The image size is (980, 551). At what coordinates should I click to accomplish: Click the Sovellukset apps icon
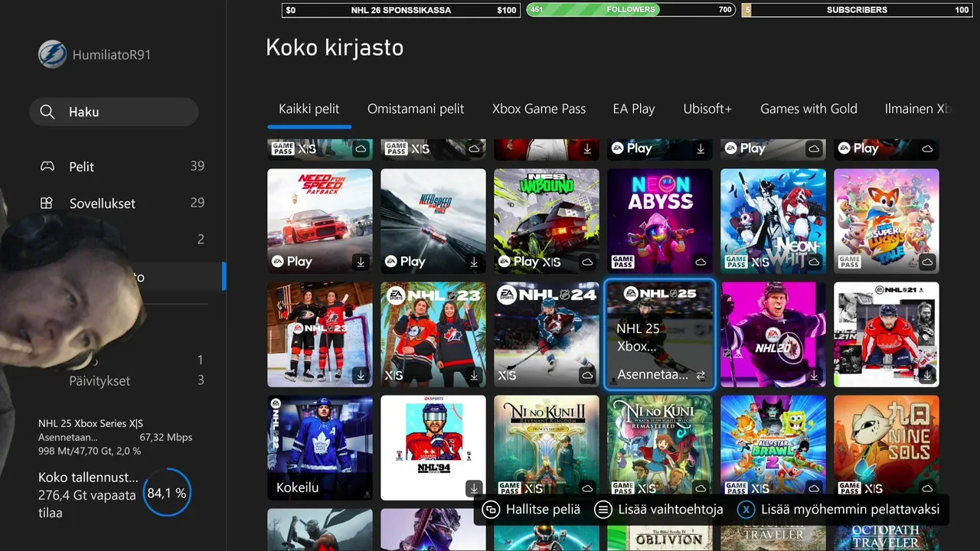coord(47,203)
